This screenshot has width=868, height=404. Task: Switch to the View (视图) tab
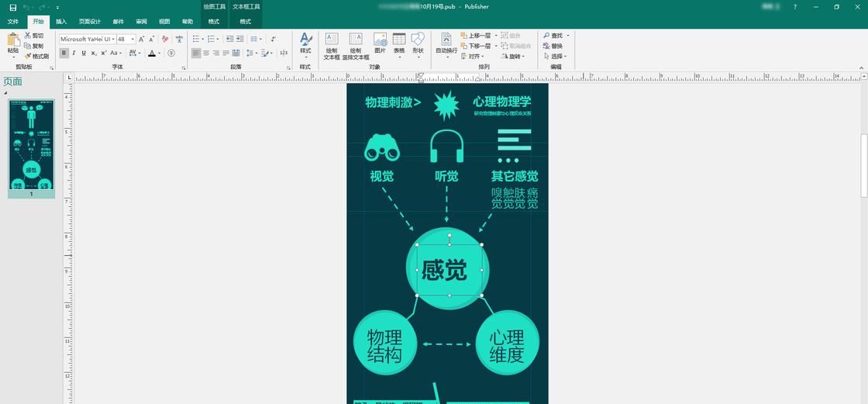tap(164, 22)
